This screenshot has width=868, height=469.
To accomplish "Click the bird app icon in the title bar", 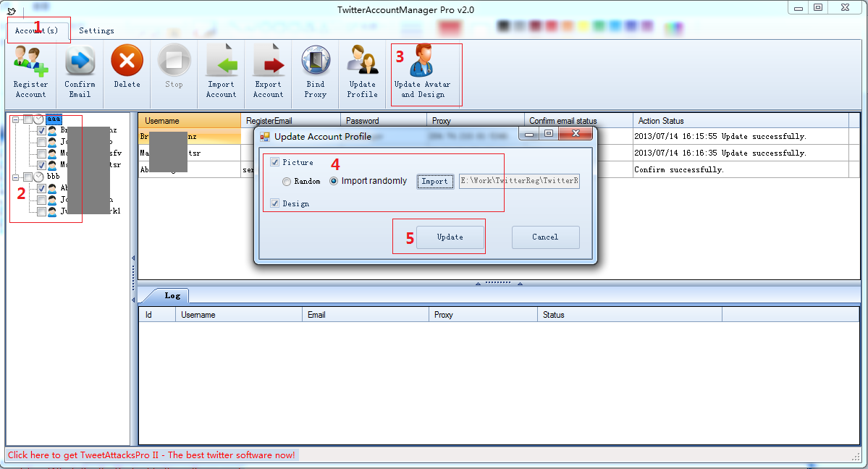I will (x=11, y=11).
